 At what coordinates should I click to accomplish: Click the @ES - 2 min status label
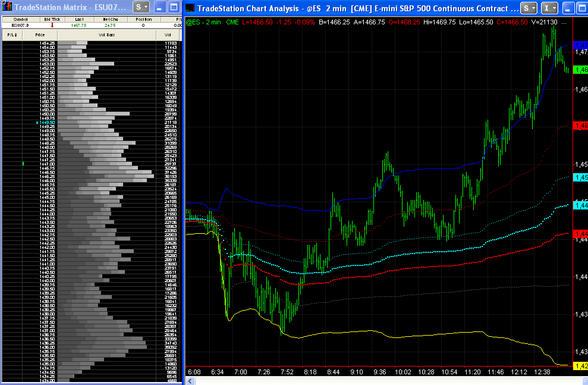click(203, 22)
